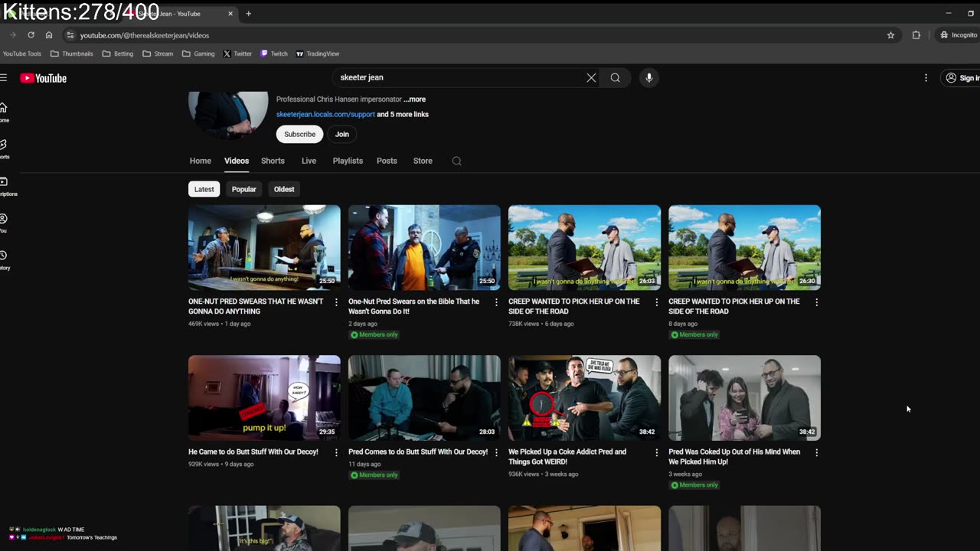Open the Betting bookmark folder
This screenshot has width=980, height=551.
tap(117, 54)
